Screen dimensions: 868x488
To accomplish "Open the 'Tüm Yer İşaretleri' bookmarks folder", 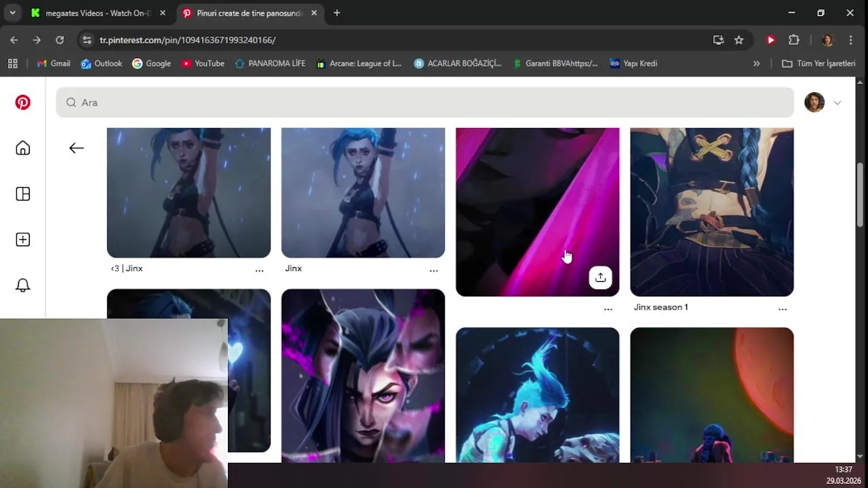I will click(x=818, y=63).
